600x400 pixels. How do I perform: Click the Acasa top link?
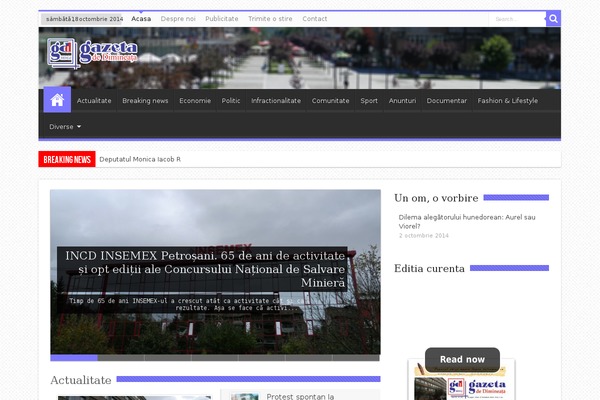click(141, 19)
